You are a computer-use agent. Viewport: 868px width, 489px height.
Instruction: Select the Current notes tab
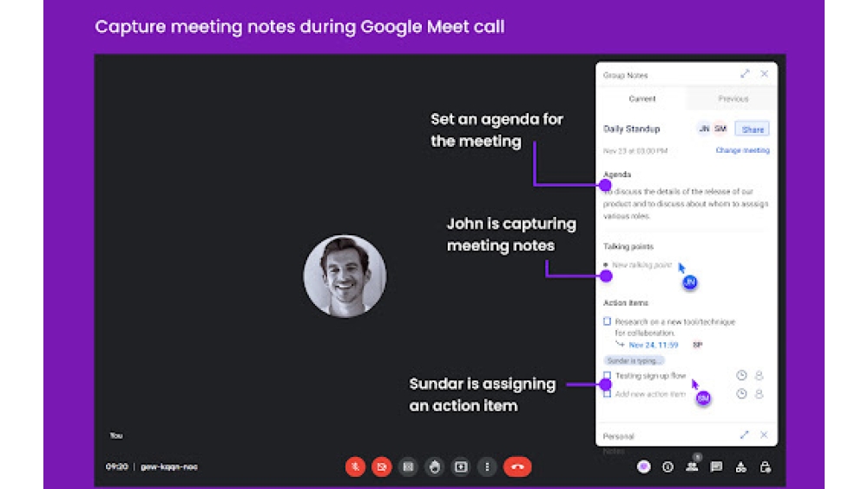click(x=641, y=99)
